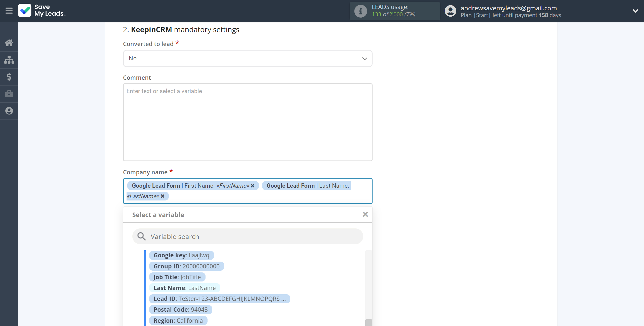Viewport: 644px width, 326px height.
Task: Select the Job Title variable
Action: pyautogui.click(x=177, y=277)
